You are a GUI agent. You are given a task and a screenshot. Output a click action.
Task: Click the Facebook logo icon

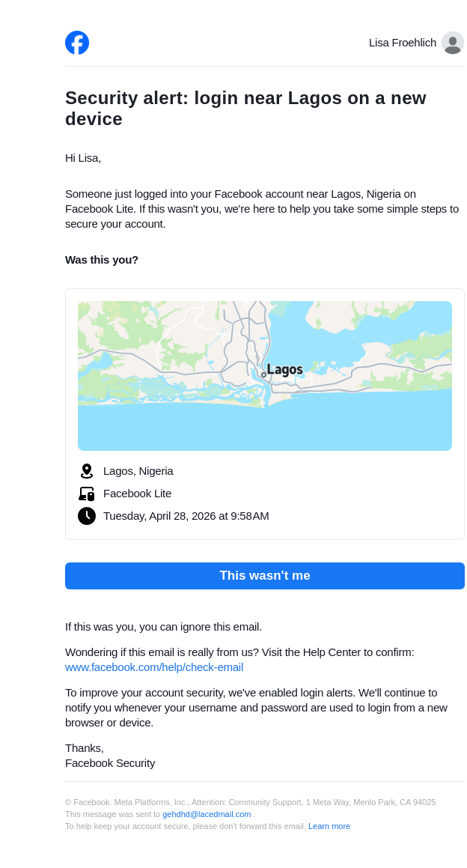(x=77, y=43)
